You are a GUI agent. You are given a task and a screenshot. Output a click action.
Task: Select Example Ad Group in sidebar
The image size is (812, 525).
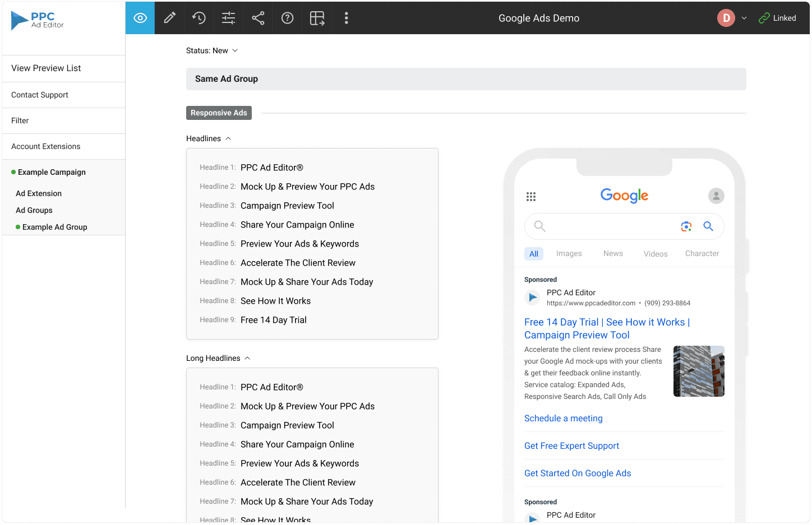pyautogui.click(x=54, y=227)
